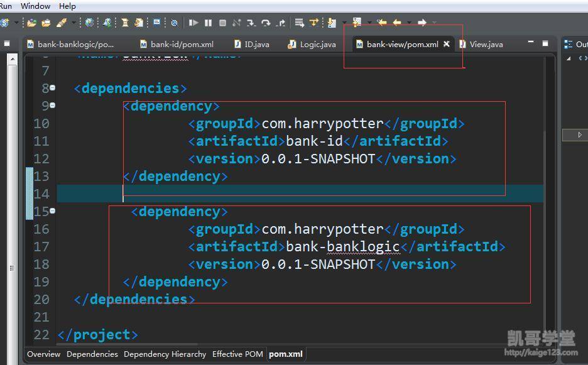Open the Overview bottom tab
This screenshot has height=365, width=588.
click(43, 354)
